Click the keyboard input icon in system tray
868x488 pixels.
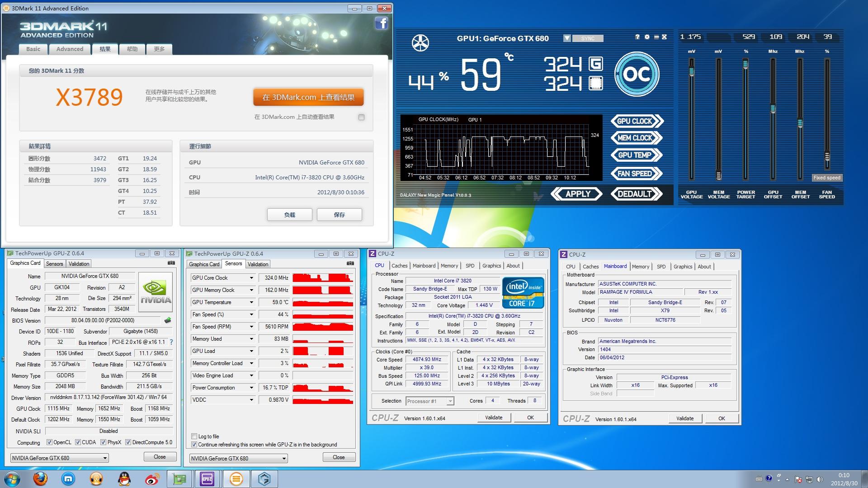(759, 479)
